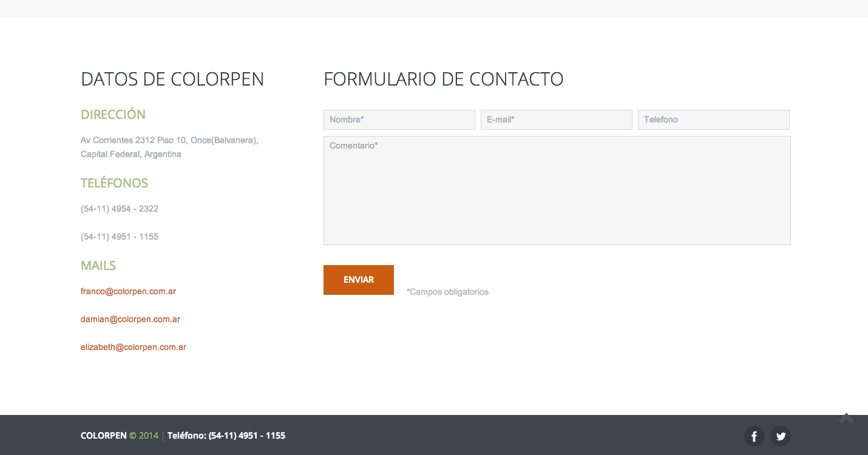Viewport: 868px width, 455px height.
Task: Open the Facebook icon in the footer
Action: click(x=754, y=436)
